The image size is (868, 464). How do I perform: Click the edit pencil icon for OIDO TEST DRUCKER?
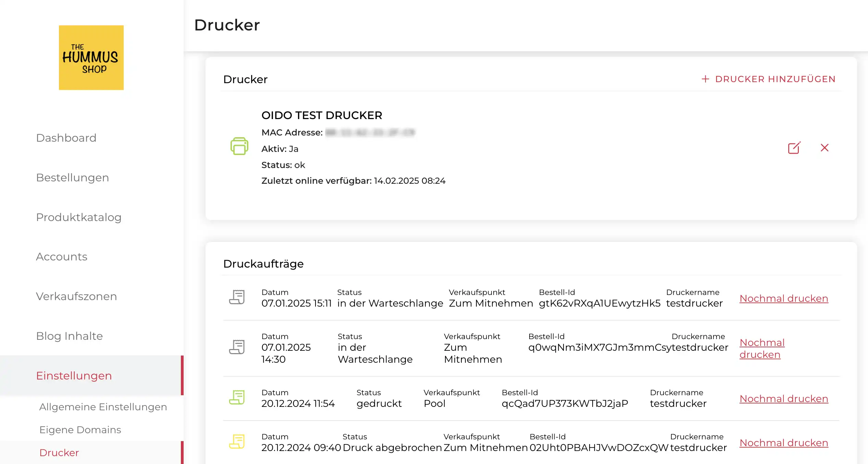click(x=794, y=148)
